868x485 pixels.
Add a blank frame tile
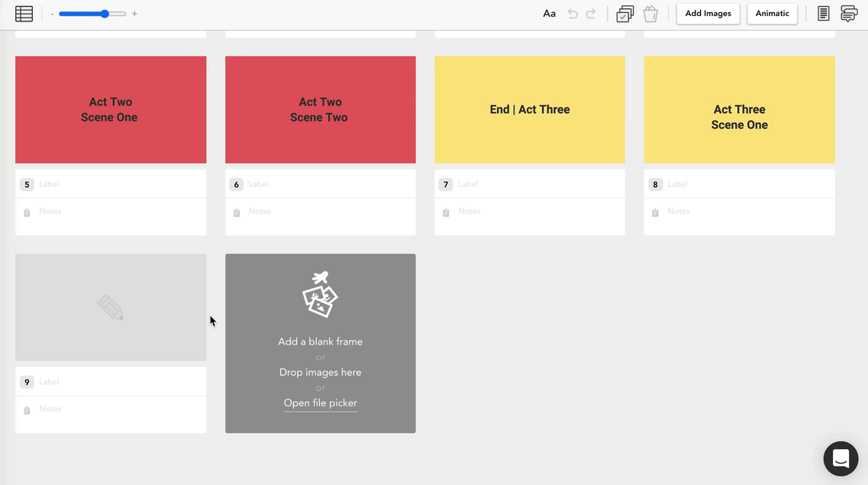(x=321, y=341)
